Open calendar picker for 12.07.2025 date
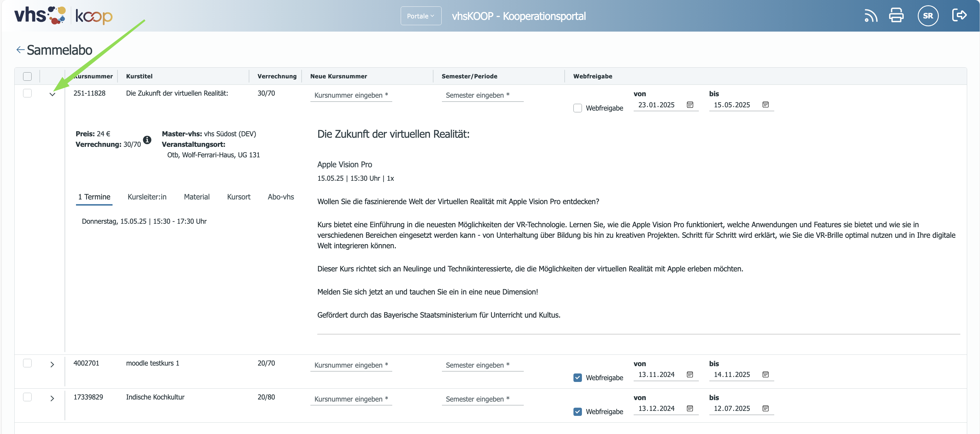Viewport: 980px width, 434px height. point(765,408)
